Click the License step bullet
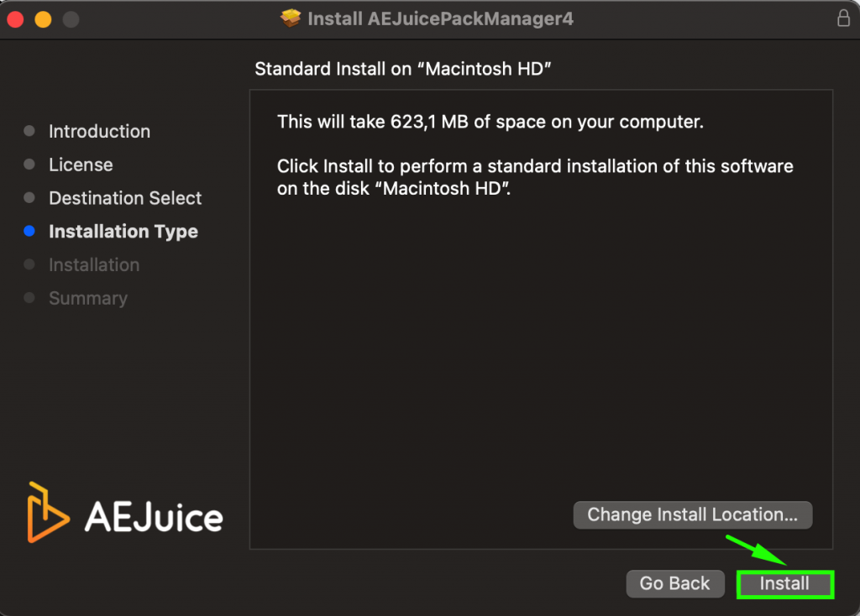 pos(29,164)
